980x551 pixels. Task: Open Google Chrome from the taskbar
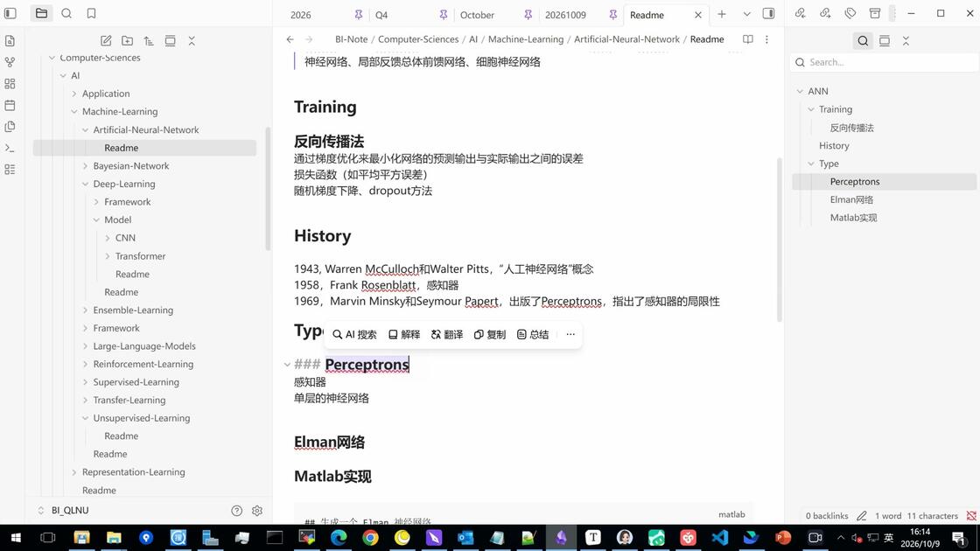[x=370, y=538]
